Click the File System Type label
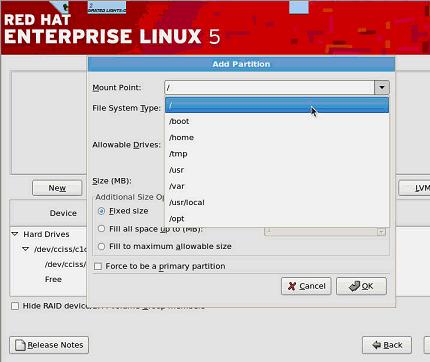430x362 pixels. coord(126,108)
